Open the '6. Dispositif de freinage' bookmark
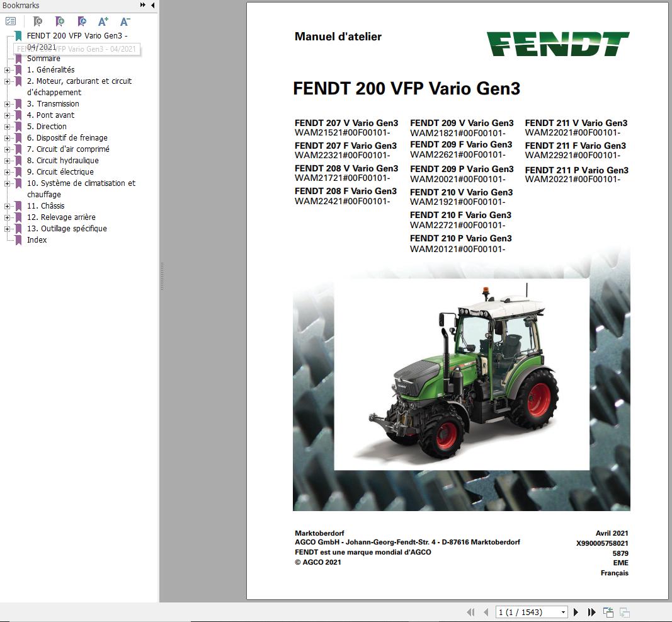This screenshot has width=672, height=622. coord(67,138)
